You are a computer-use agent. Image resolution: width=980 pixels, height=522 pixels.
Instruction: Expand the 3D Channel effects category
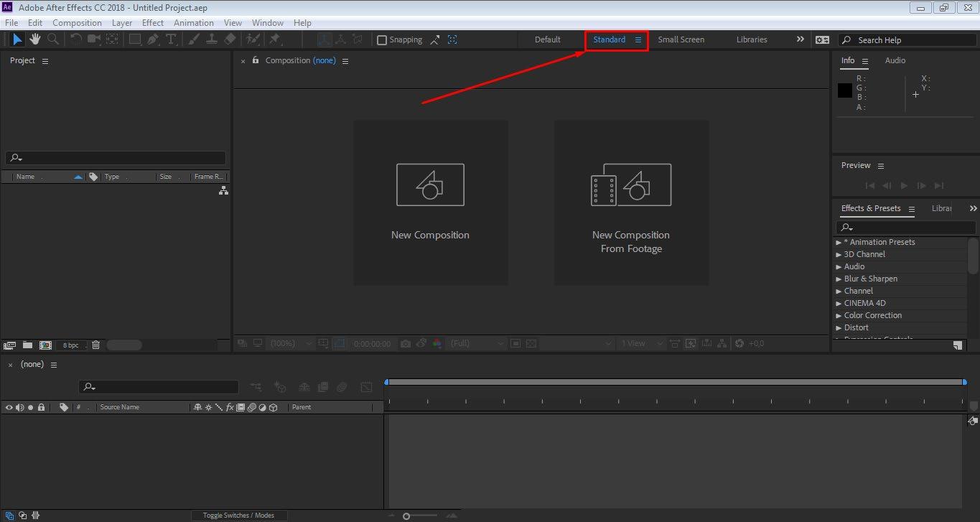click(x=839, y=255)
